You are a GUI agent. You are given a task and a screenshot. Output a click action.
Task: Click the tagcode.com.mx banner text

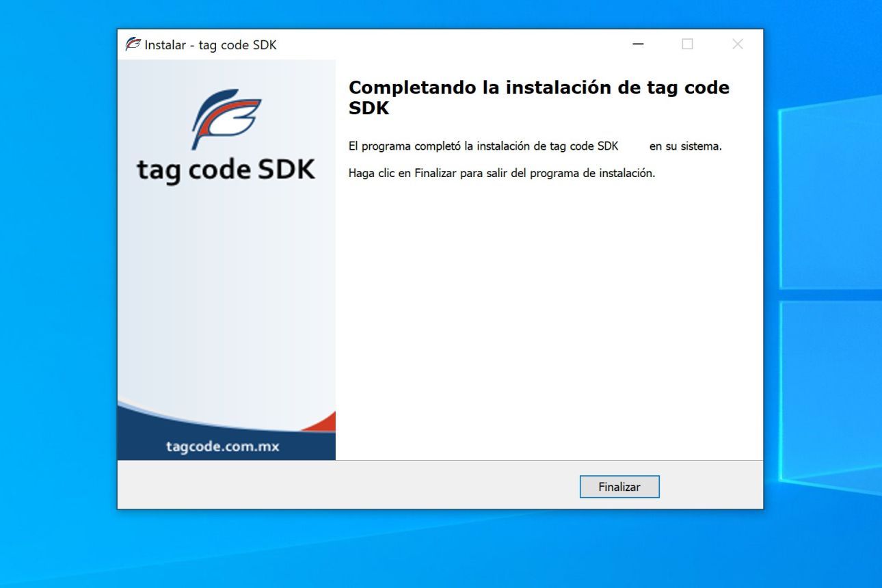point(223,446)
